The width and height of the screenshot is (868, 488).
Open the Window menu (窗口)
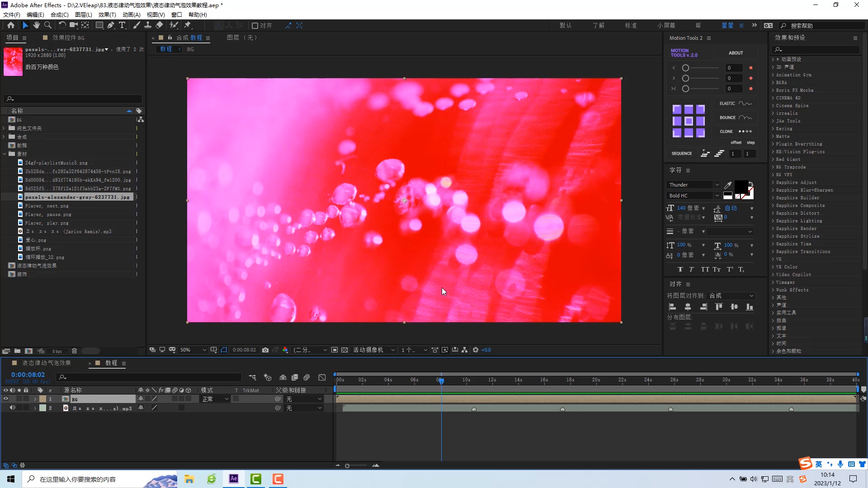click(x=176, y=14)
